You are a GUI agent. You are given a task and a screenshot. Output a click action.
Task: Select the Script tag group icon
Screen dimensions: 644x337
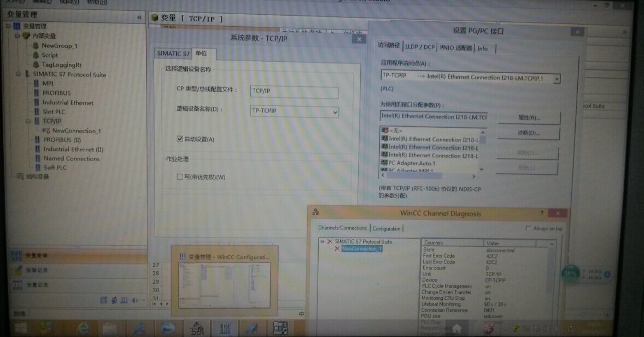coord(36,55)
